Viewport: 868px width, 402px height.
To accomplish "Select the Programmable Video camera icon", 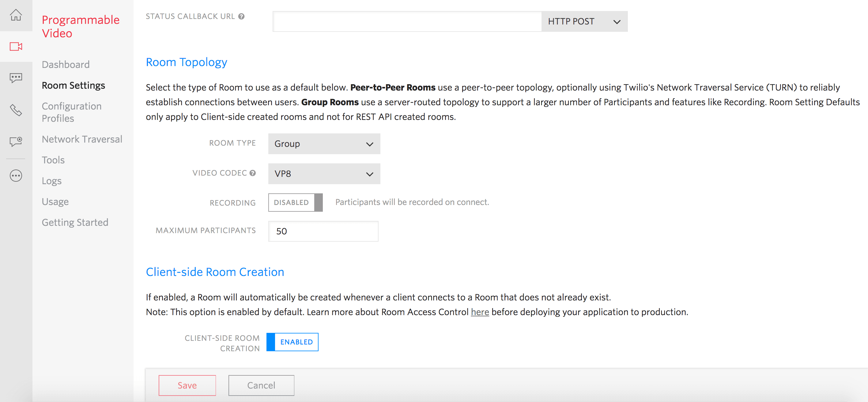I will pyautogui.click(x=16, y=47).
